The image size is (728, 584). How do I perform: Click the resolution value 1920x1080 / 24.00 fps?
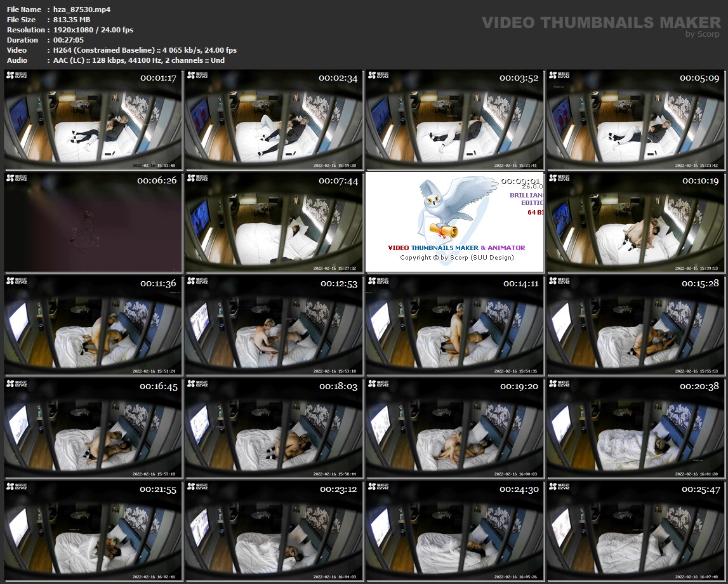click(93, 30)
